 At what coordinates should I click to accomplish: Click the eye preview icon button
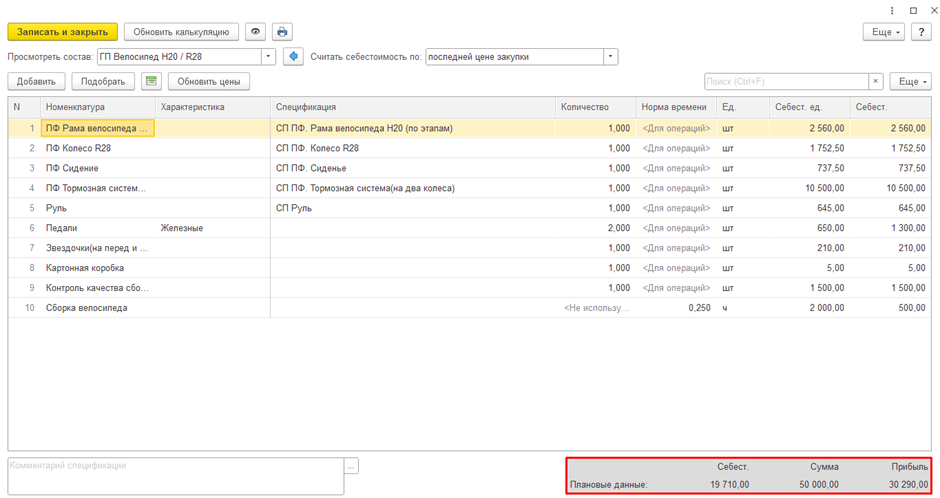pos(255,32)
